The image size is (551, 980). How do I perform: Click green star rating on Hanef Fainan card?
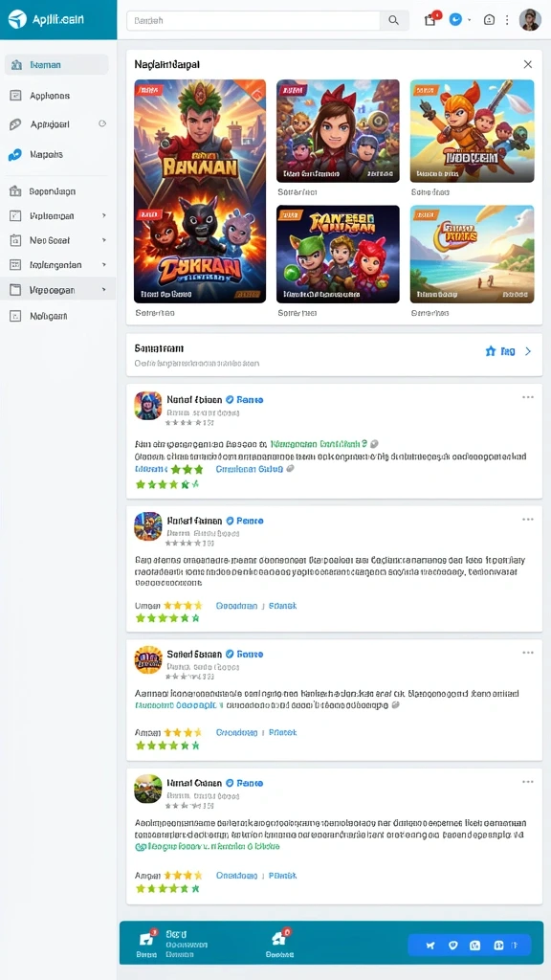[x=167, y=618]
